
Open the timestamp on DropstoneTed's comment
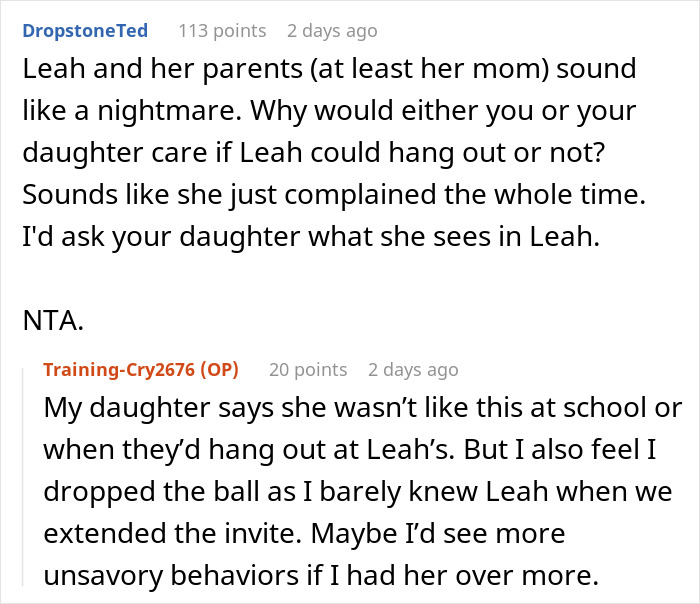coord(332,31)
